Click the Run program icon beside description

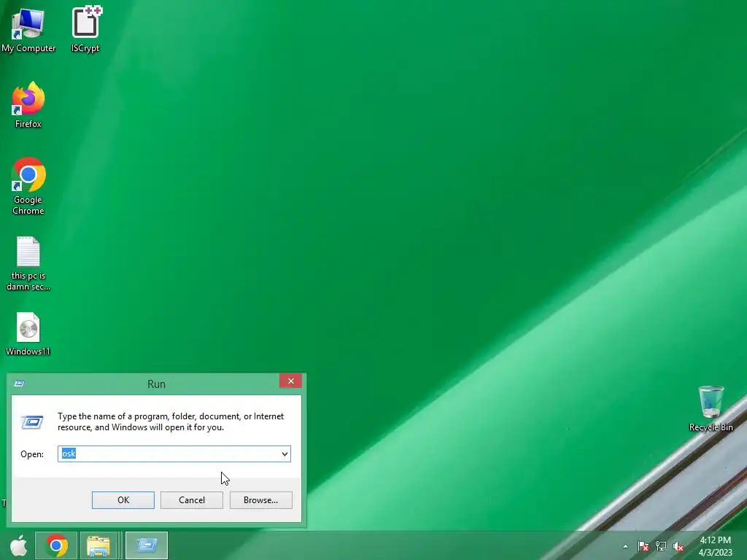(x=32, y=422)
